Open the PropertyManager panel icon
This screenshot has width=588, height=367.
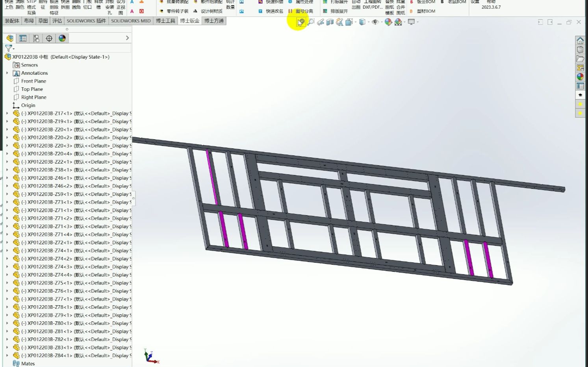23,38
